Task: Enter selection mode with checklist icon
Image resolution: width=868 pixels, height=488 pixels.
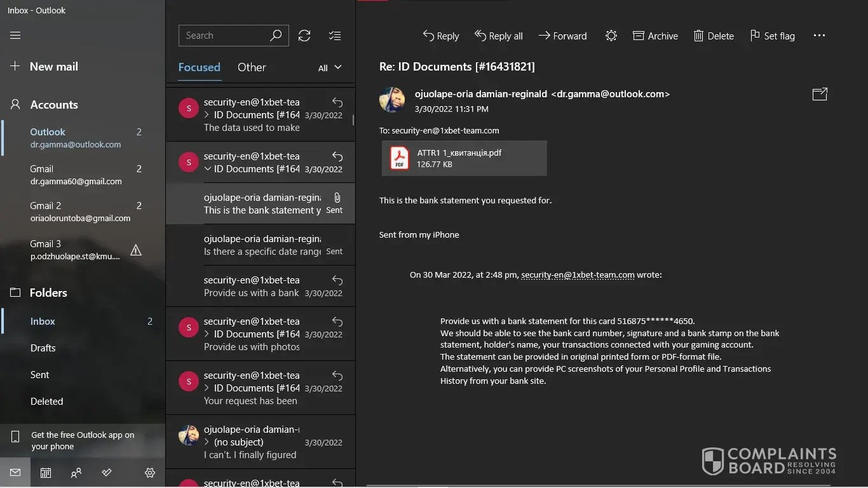Action: pyautogui.click(x=335, y=36)
